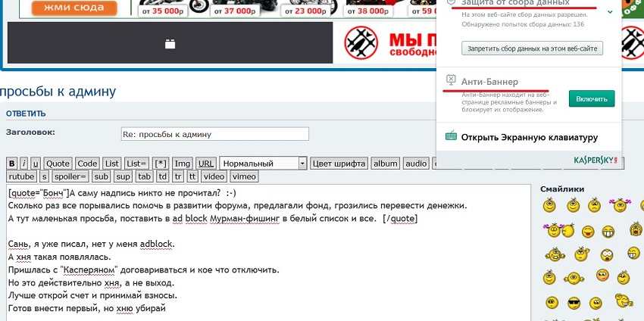
Task: Click the Quote BBCode button
Action: (x=58, y=164)
